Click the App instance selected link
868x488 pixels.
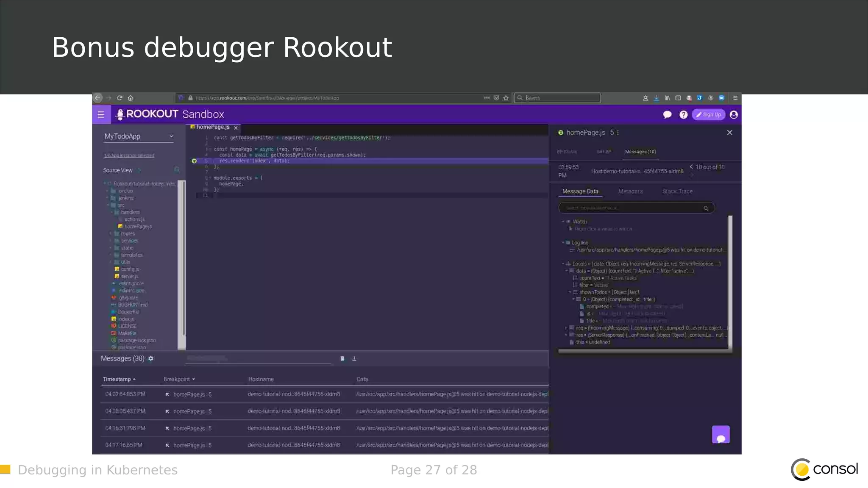point(129,155)
